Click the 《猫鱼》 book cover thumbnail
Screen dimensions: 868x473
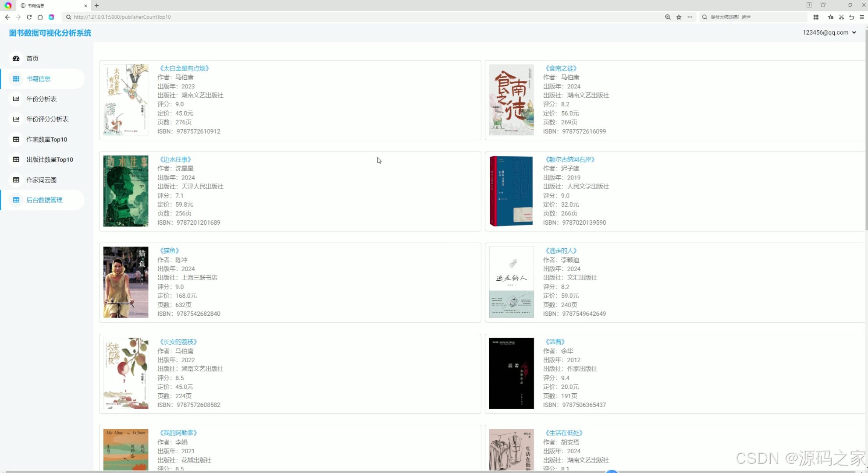point(126,282)
